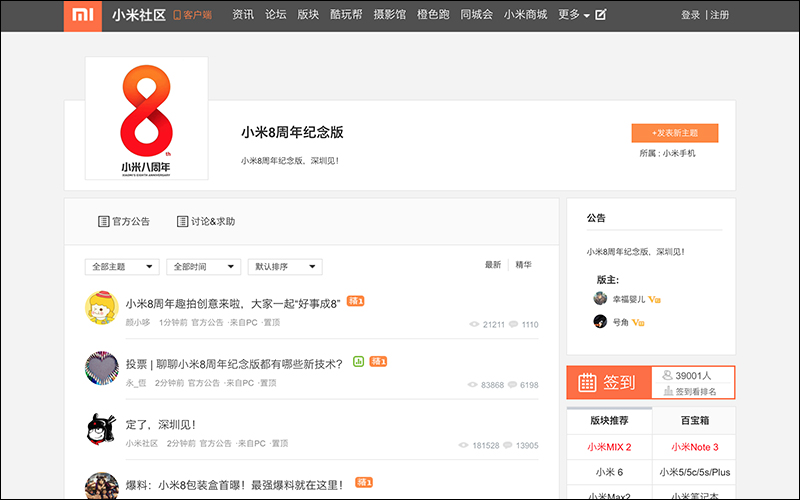Click the comment bubble icon beside 13905
800x500 pixels.
[x=508, y=445]
